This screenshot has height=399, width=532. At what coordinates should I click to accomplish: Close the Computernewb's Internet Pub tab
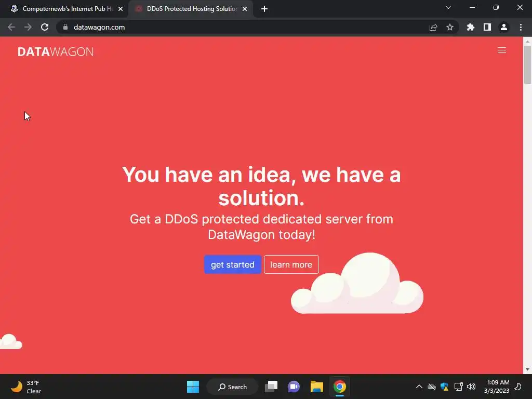(121, 9)
